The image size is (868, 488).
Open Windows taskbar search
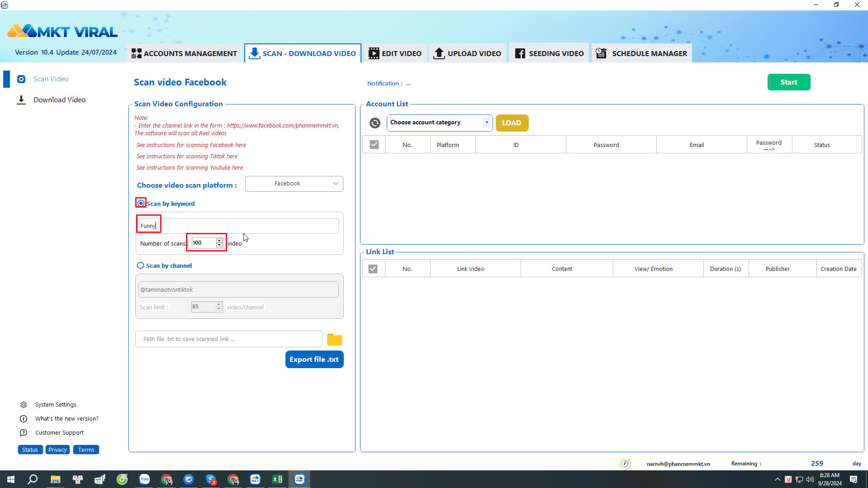tap(33, 479)
